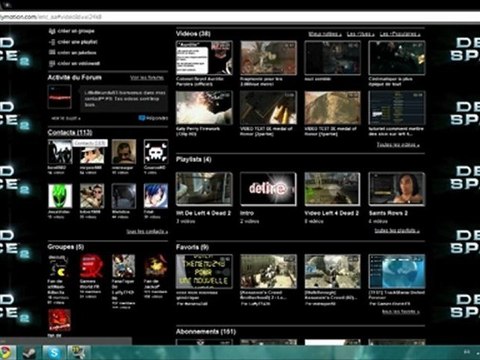Click the Répondre speech-bubble icon
The height and width of the screenshot is (360, 480).
[141, 118]
